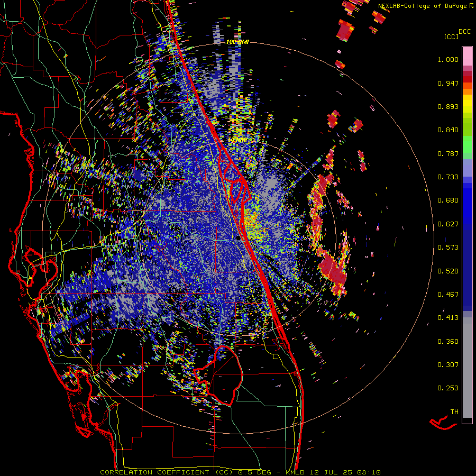Select the 0.627 legend value

coord(448,224)
